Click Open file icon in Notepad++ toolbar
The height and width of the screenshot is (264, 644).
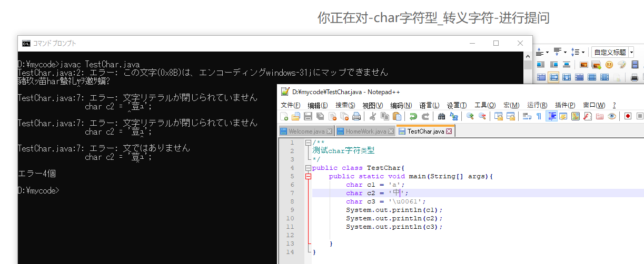click(x=296, y=116)
